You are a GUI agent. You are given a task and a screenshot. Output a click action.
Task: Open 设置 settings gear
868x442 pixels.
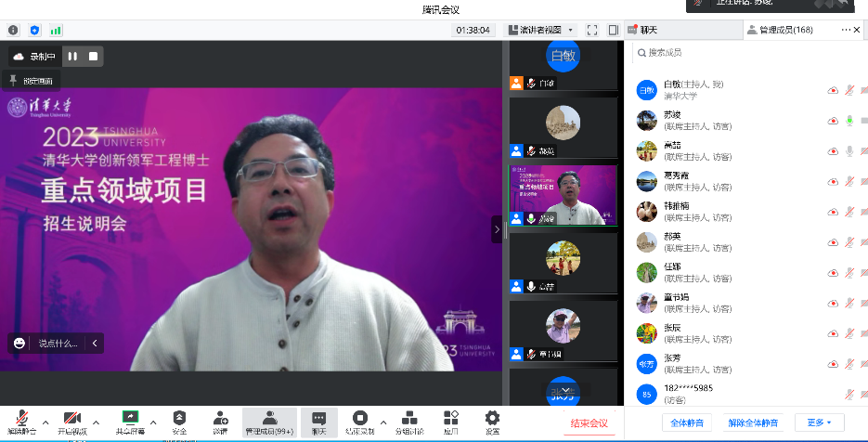492,422
